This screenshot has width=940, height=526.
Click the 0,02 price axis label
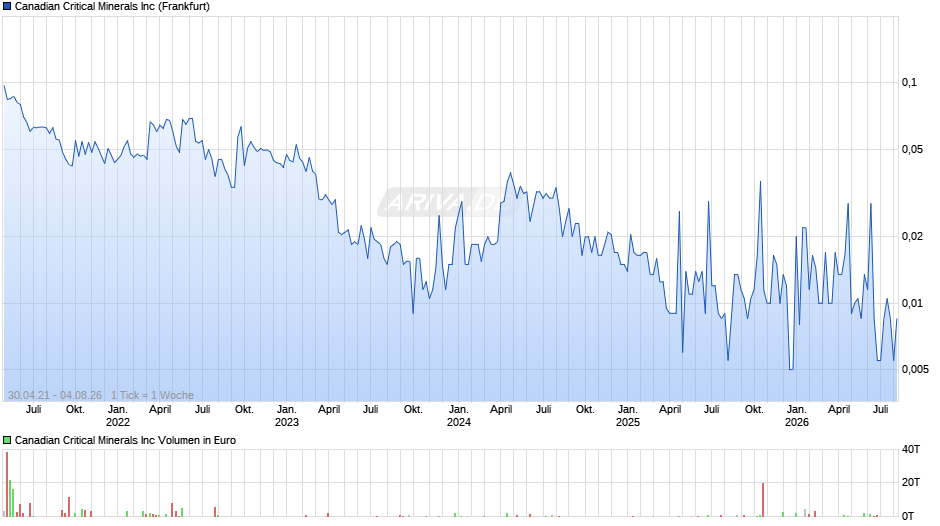[912, 236]
